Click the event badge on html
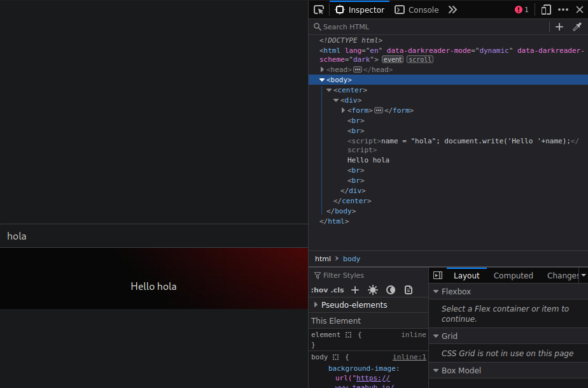Viewport: 588px width, 388px height. tap(393, 59)
